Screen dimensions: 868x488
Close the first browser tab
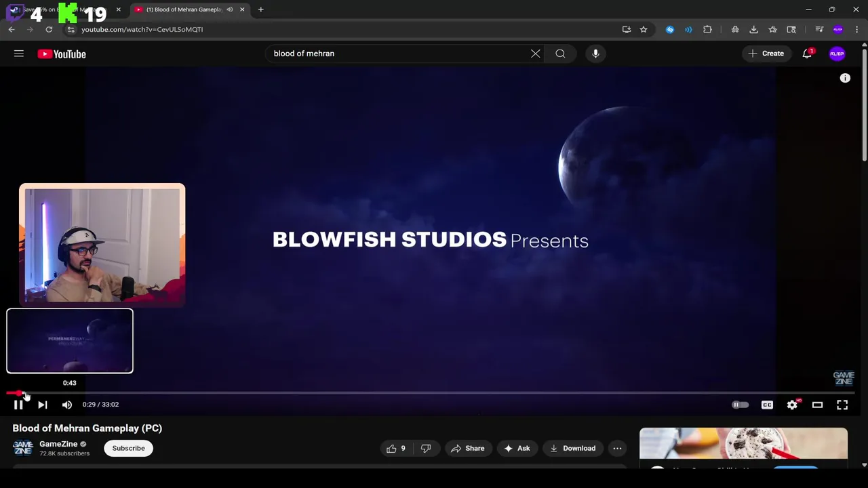118,9
